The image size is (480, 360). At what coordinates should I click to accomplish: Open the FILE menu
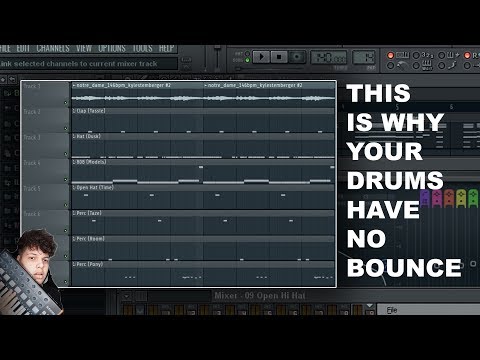coord(5,49)
